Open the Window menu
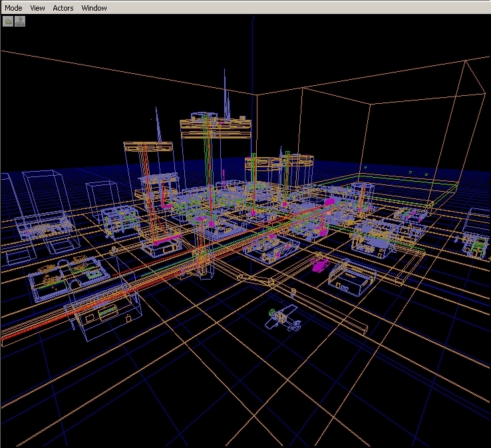Viewport: 491px width, 448px height. [94, 8]
